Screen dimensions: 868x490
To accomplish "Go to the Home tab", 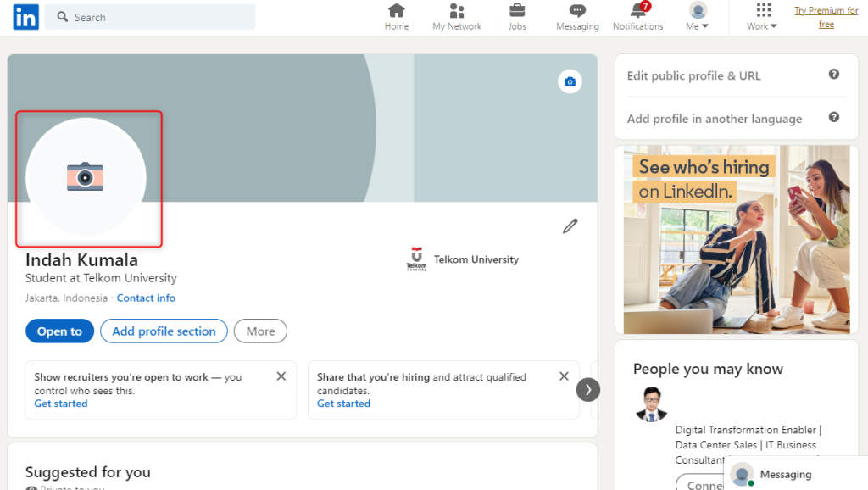I will coord(397,17).
